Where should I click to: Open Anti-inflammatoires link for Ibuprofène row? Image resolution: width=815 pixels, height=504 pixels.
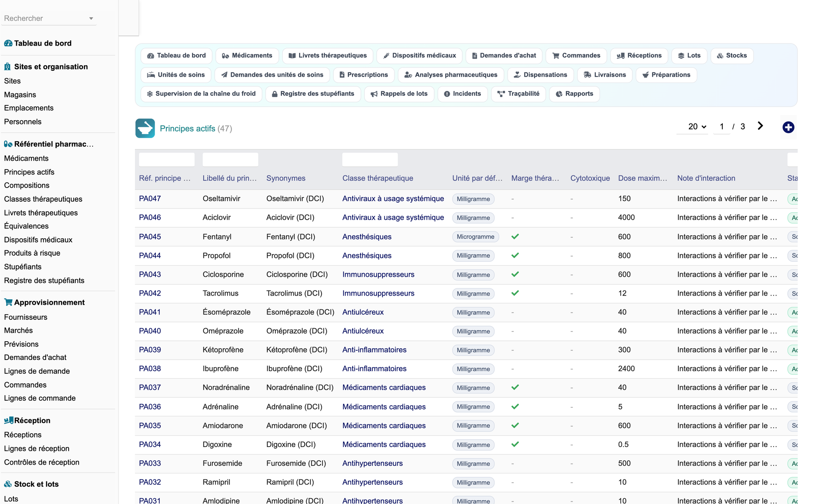(374, 369)
